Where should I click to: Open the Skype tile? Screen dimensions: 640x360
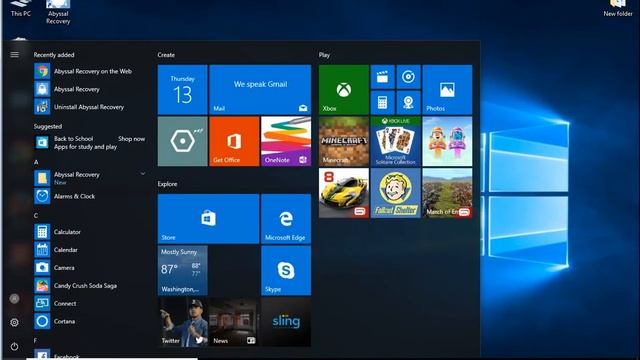[286, 271]
